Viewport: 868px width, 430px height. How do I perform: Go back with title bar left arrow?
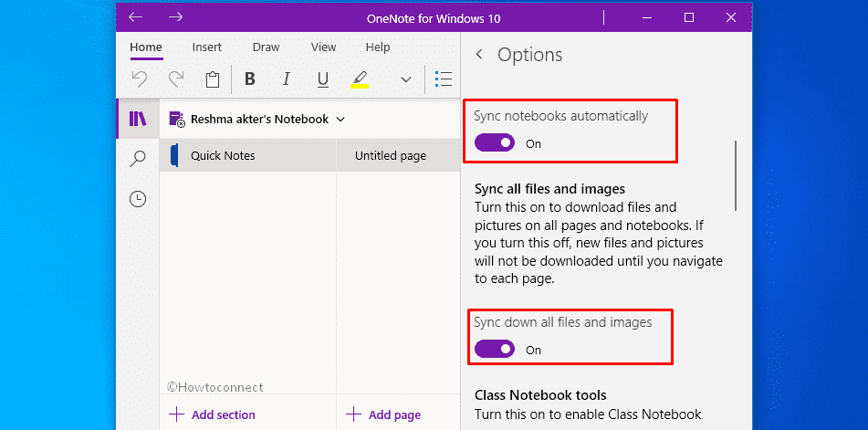pos(136,17)
